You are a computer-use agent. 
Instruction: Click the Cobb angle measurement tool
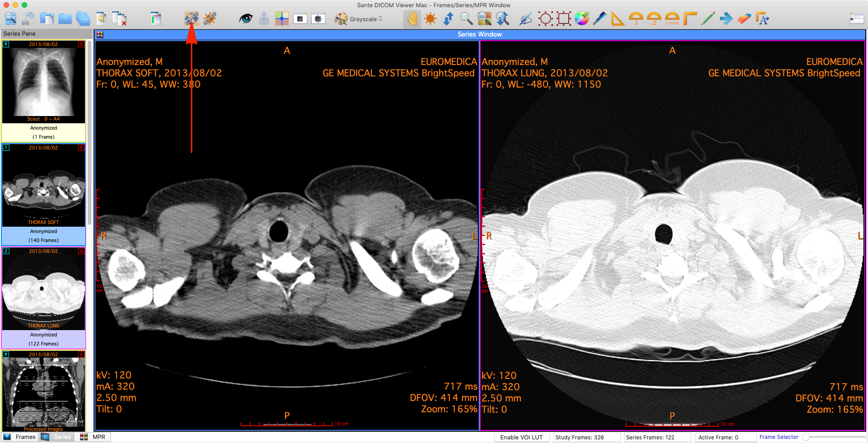point(672,19)
